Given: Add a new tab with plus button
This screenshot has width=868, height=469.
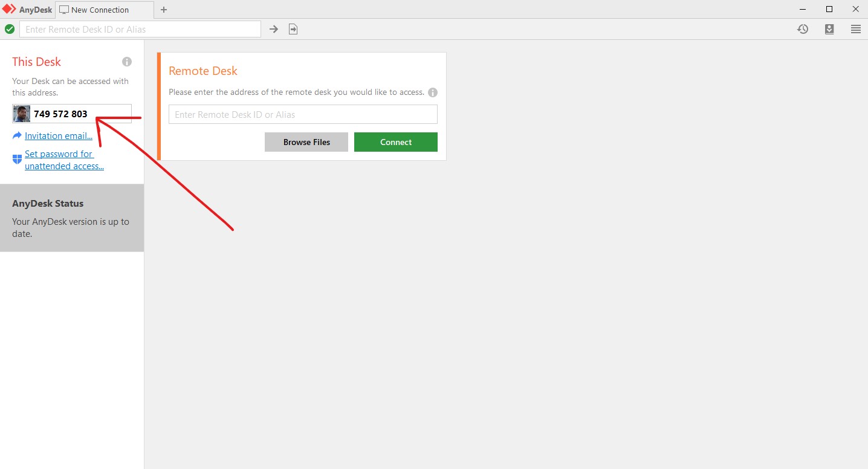Looking at the screenshot, I should coord(164,10).
